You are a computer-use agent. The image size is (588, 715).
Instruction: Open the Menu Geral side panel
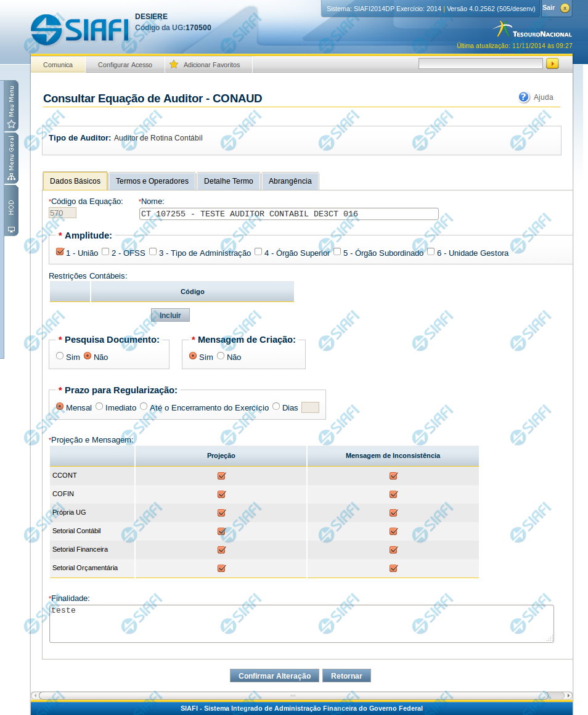point(11,158)
